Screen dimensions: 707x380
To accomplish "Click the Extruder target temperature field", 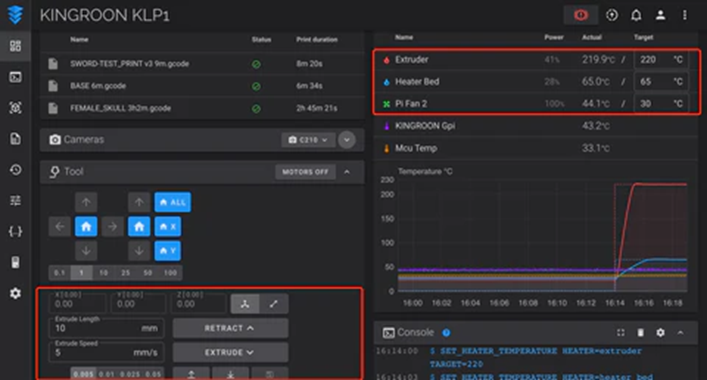I will coord(661,60).
